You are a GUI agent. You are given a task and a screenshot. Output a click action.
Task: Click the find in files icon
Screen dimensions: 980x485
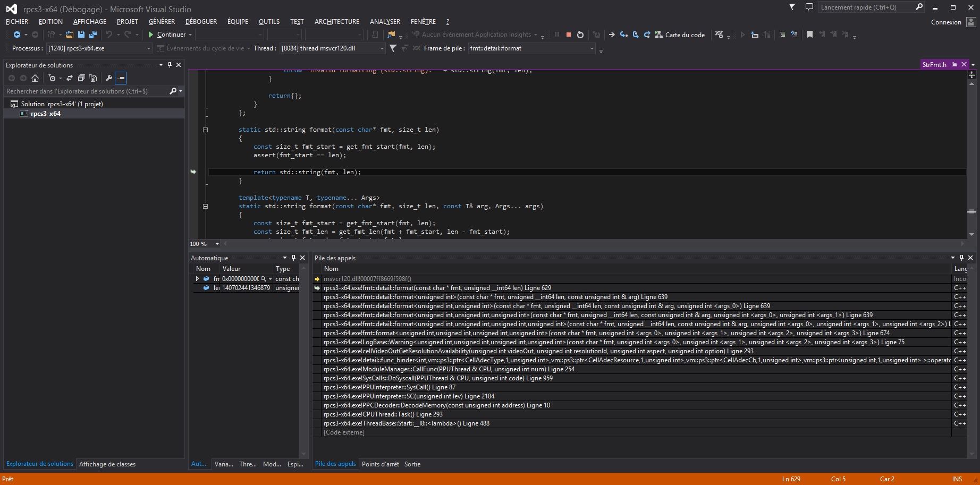(392, 35)
